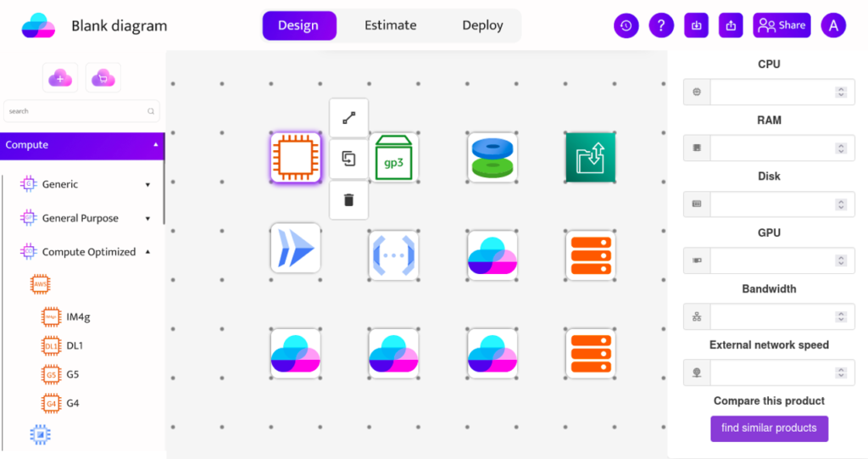Adjust the Bandwidth field stepper arrows

tap(841, 316)
